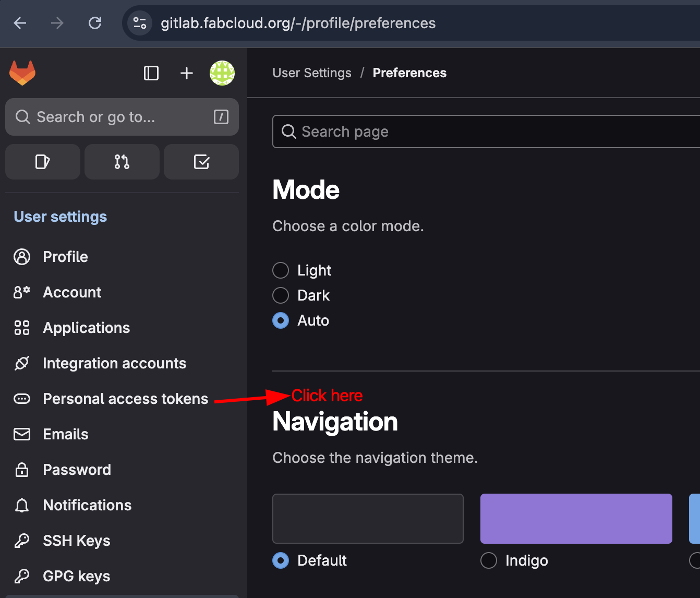Click the User settings sidebar heading
The height and width of the screenshot is (598, 700).
click(60, 217)
